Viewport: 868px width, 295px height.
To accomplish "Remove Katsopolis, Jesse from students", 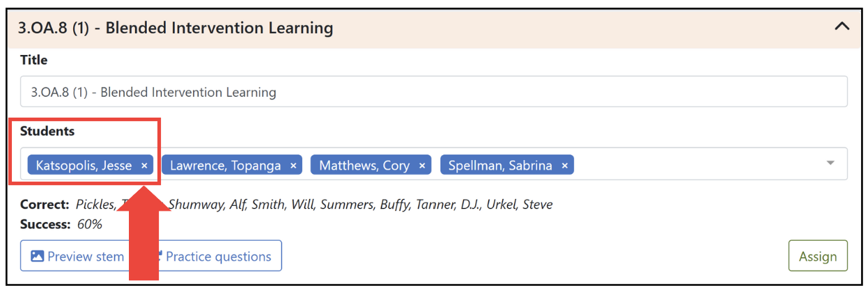I will pos(144,166).
